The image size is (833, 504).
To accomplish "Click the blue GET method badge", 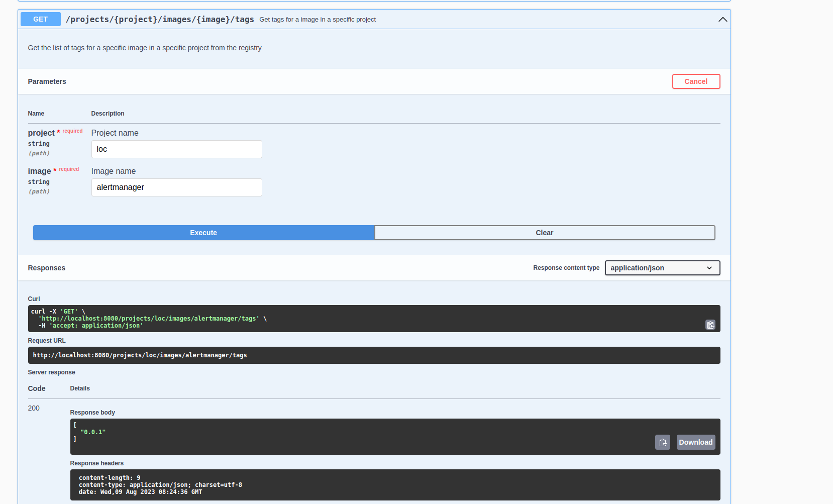I will [x=40, y=19].
